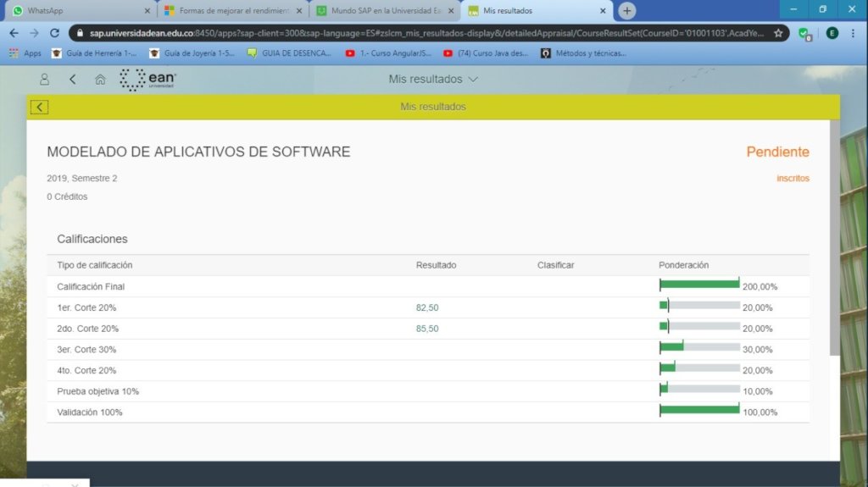Image resolution: width=868 pixels, height=487 pixels.
Task: Click the Clasificar column header
Action: 555,265
